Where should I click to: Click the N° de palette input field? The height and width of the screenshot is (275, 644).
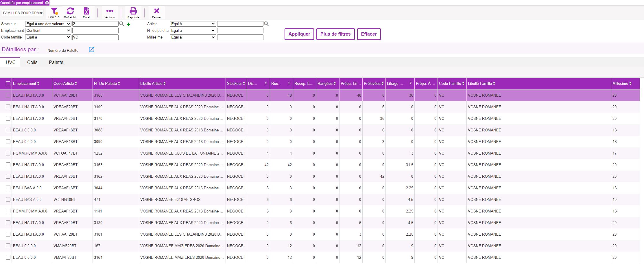(x=240, y=30)
